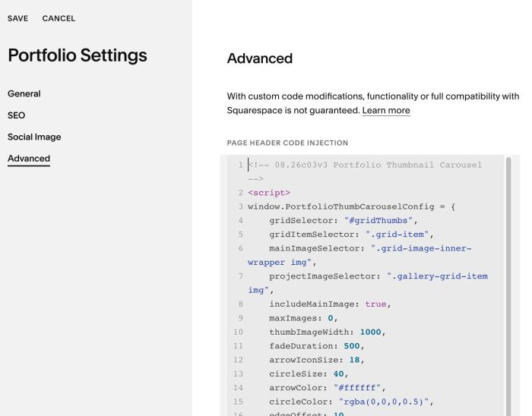Click the comment line '08.26c03v3 Portfolio Thumbnail Carousel'

pyautogui.click(x=365, y=172)
